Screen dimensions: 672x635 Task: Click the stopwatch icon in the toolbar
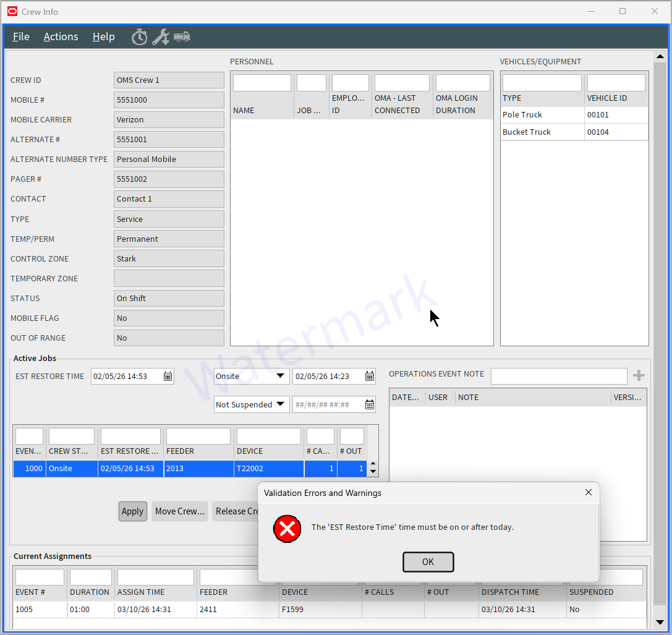[139, 37]
